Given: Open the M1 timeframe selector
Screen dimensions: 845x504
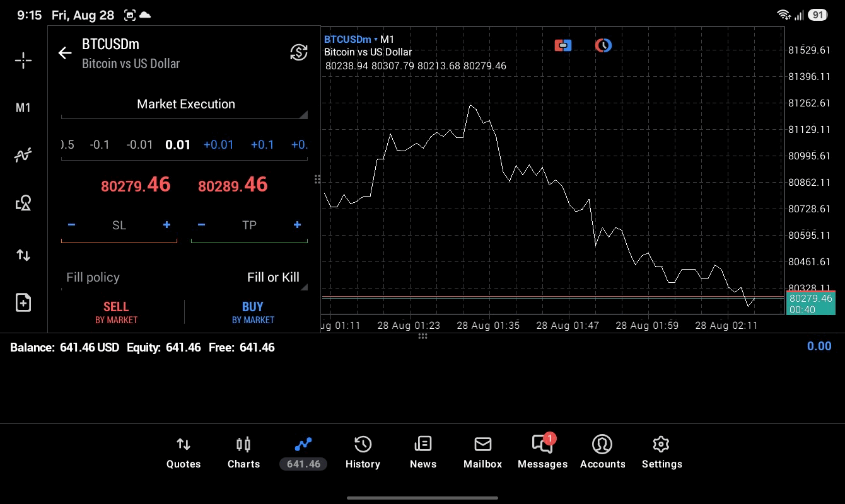Looking at the screenshot, I should [23, 108].
